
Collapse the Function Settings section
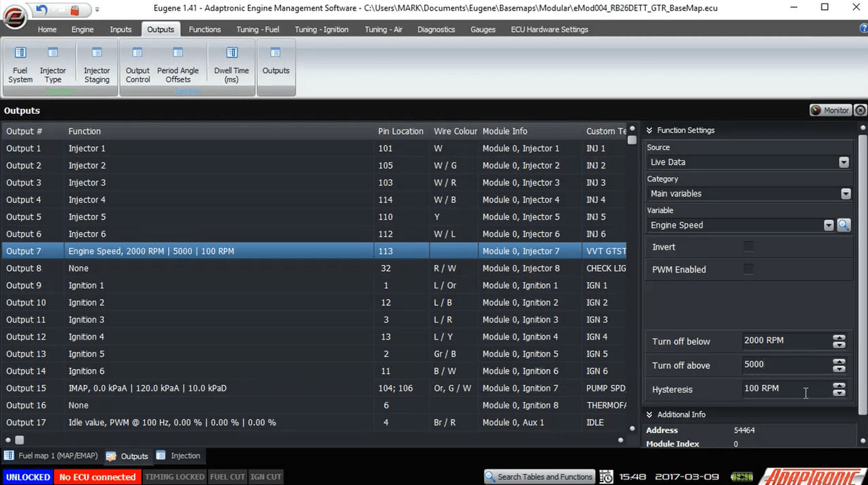point(650,130)
